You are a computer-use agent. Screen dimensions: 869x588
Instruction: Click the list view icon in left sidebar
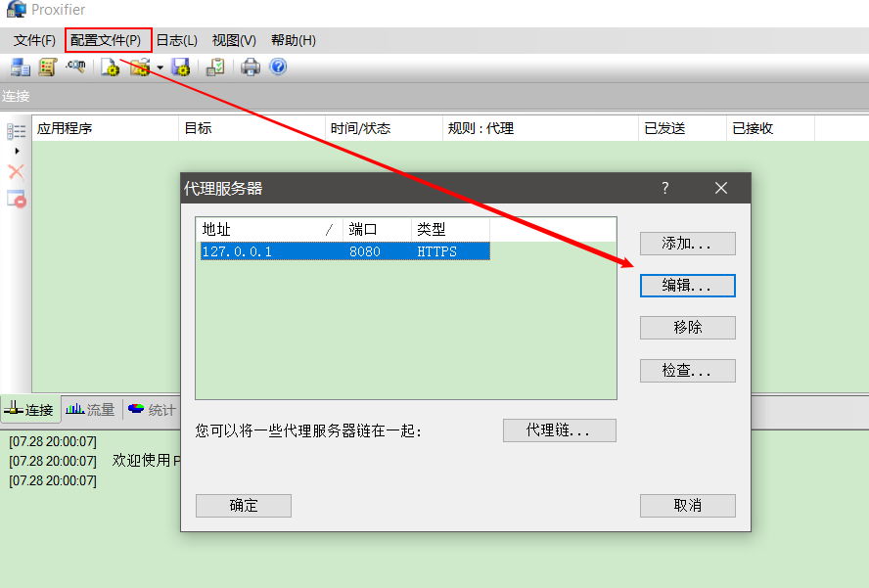coord(16,131)
